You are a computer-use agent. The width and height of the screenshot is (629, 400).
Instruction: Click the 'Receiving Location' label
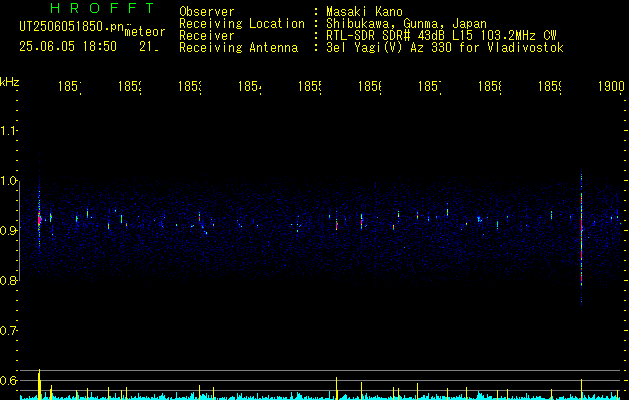coord(242,24)
